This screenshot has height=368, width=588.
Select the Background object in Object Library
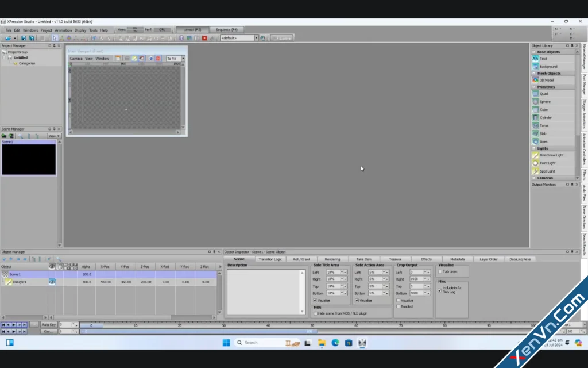553,67
